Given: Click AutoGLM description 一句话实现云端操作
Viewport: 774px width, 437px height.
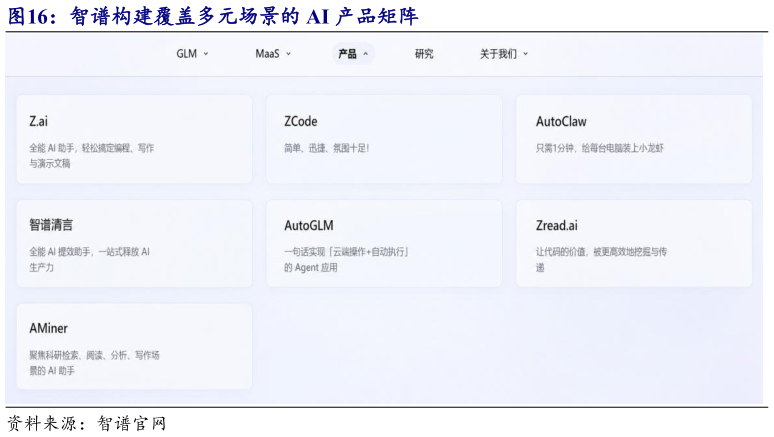Looking at the screenshot, I should 347,260.
